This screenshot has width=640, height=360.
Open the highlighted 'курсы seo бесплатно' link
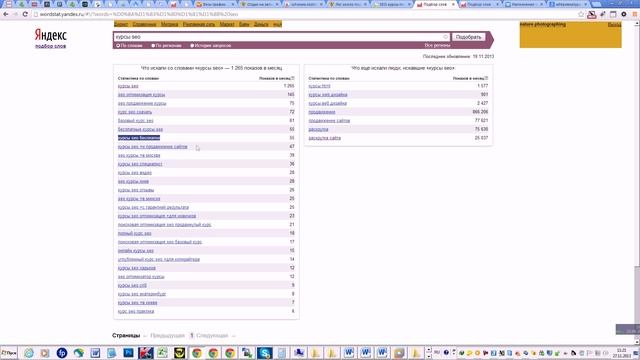pyautogui.click(x=139, y=138)
